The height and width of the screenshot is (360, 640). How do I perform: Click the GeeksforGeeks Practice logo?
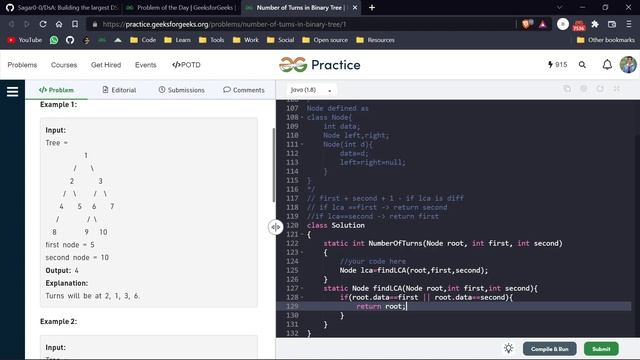click(320, 64)
